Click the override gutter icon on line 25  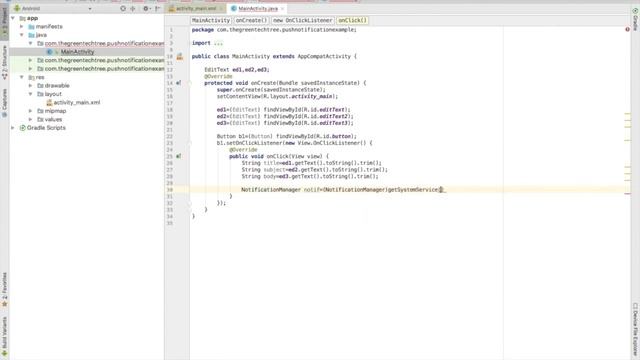click(178, 156)
